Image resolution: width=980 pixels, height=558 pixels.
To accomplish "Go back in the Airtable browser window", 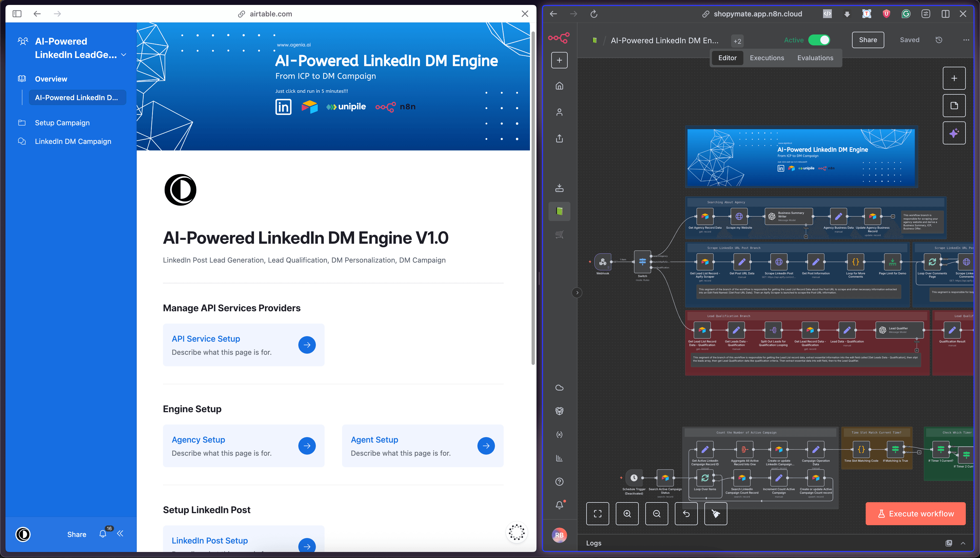I will (x=37, y=14).
